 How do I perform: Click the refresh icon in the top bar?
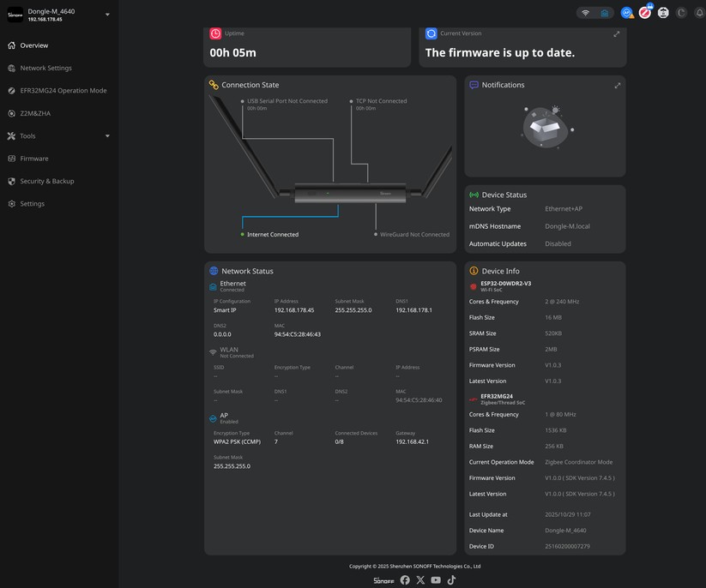coord(681,12)
